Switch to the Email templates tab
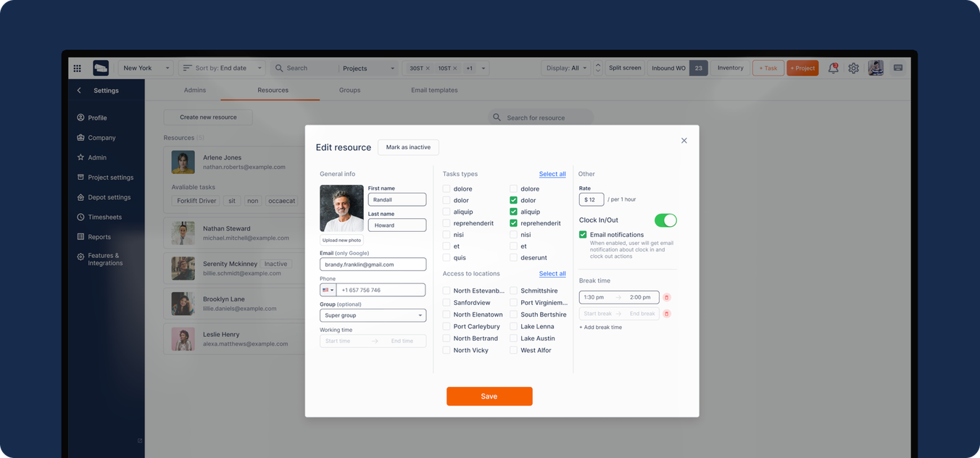 434,90
